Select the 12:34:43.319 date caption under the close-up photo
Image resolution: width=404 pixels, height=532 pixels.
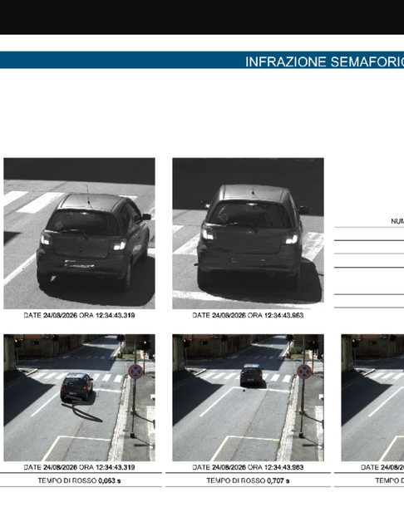pos(79,315)
